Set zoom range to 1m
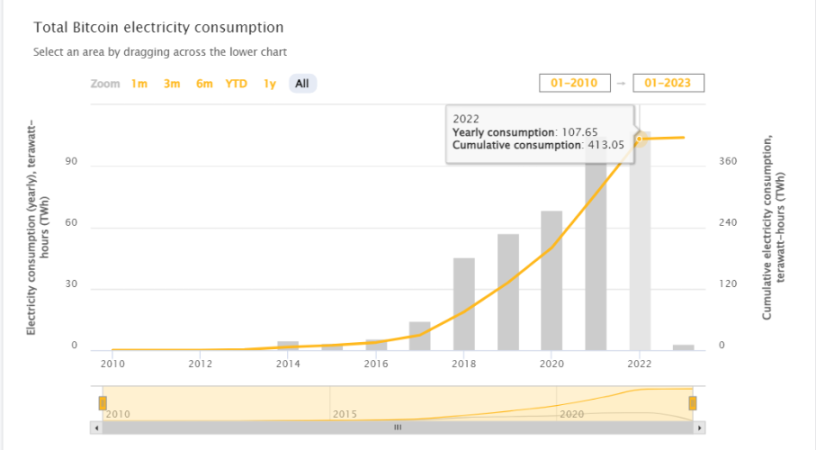This screenshot has height=450, width=816. coord(139,84)
